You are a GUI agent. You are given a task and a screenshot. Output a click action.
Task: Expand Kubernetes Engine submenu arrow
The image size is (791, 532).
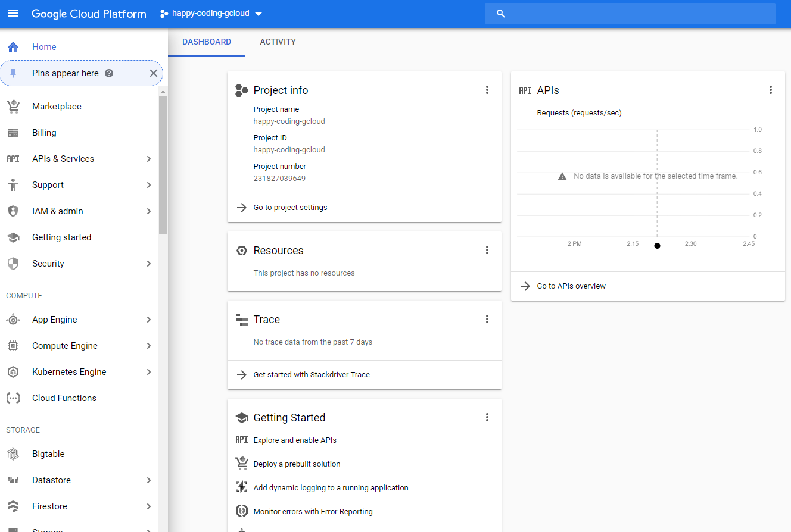[x=148, y=372]
